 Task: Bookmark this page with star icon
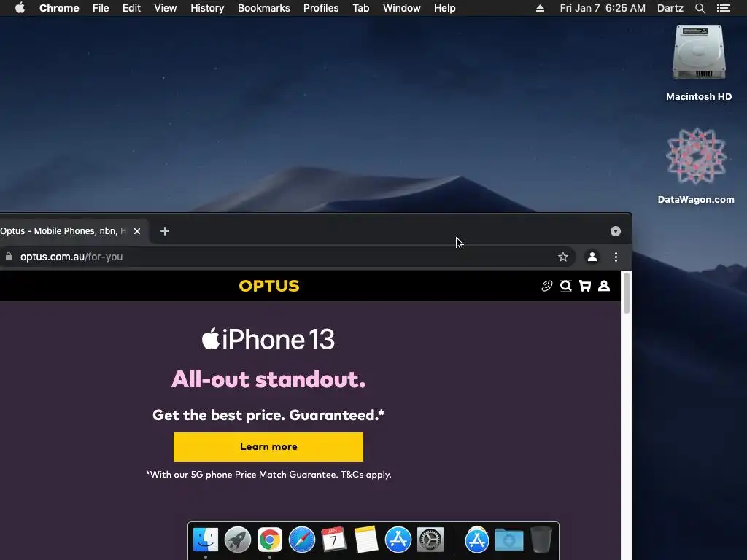563,257
